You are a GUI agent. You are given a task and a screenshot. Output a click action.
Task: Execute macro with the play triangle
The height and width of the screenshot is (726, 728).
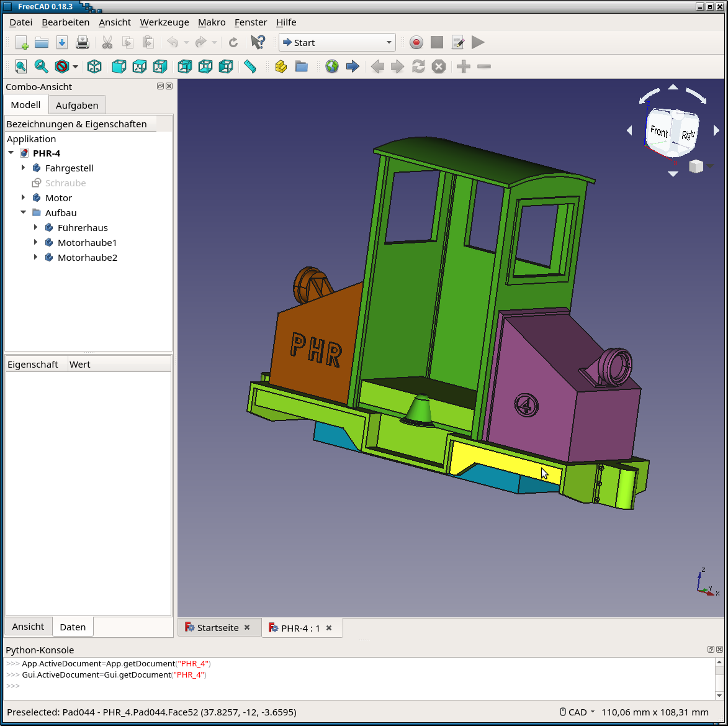point(478,42)
